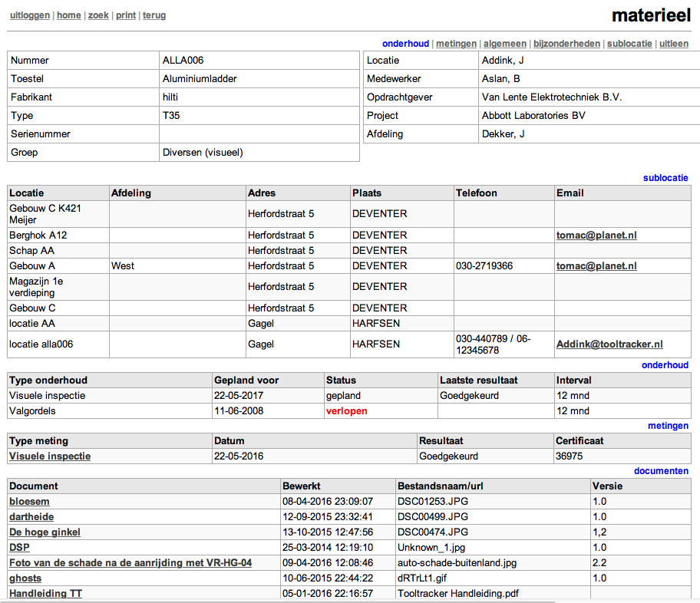Select the algemeen tab
Image resolution: width=700 pixels, height=603 pixels.
coord(505,44)
